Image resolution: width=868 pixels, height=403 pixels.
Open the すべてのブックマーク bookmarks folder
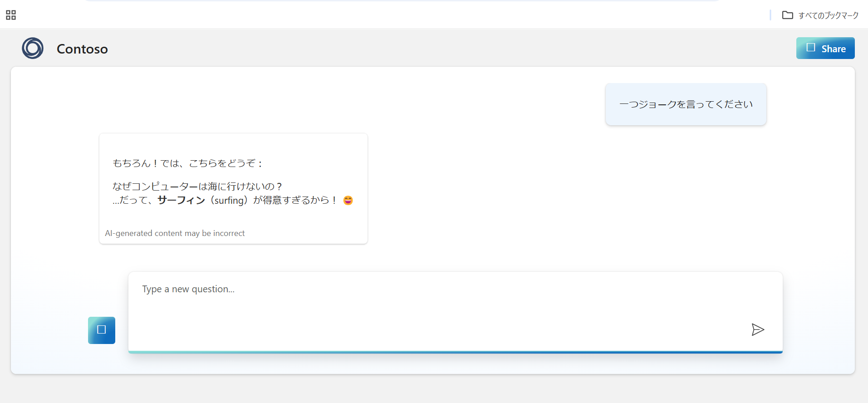point(820,15)
